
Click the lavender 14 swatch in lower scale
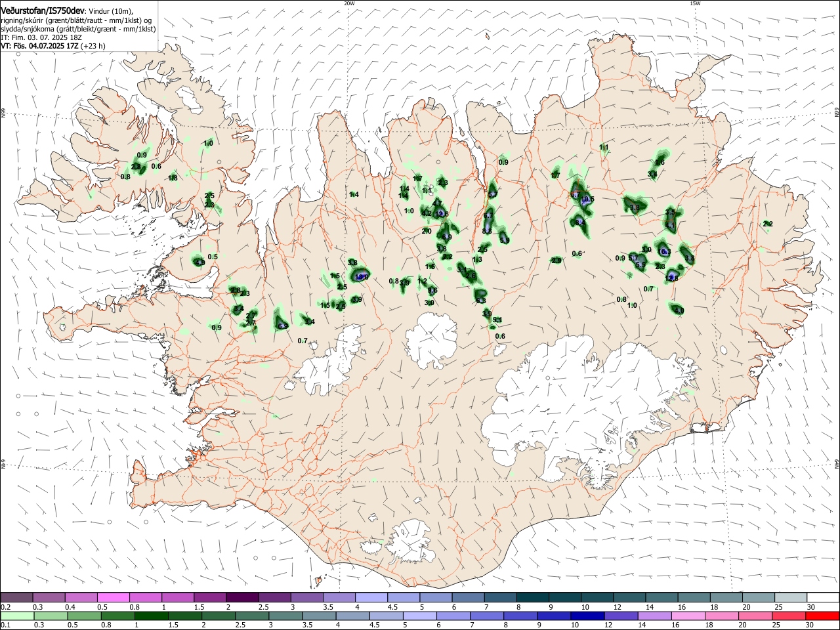[655, 616]
